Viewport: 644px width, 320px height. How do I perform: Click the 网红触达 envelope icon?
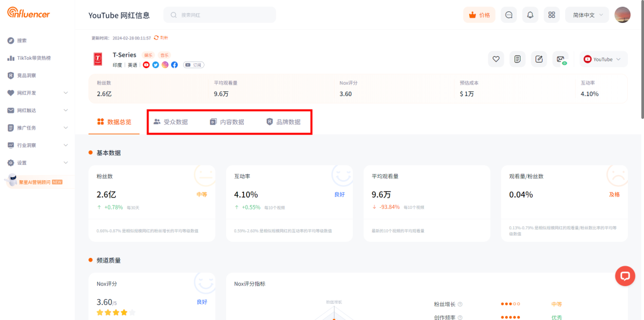pos(11,110)
